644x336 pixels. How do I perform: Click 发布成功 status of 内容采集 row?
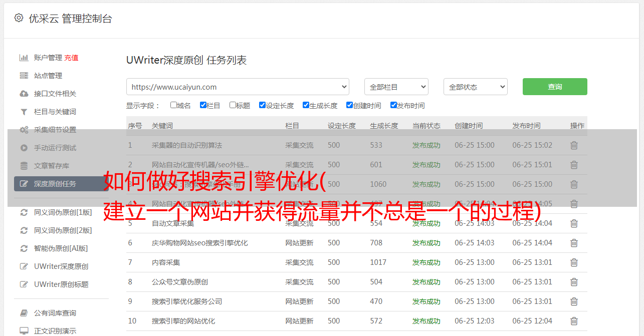click(x=426, y=262)
